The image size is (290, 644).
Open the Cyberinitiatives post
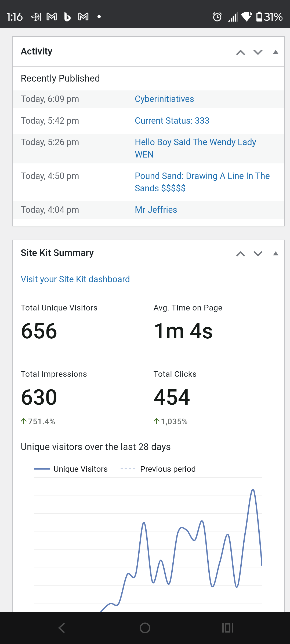pos(164,99)
